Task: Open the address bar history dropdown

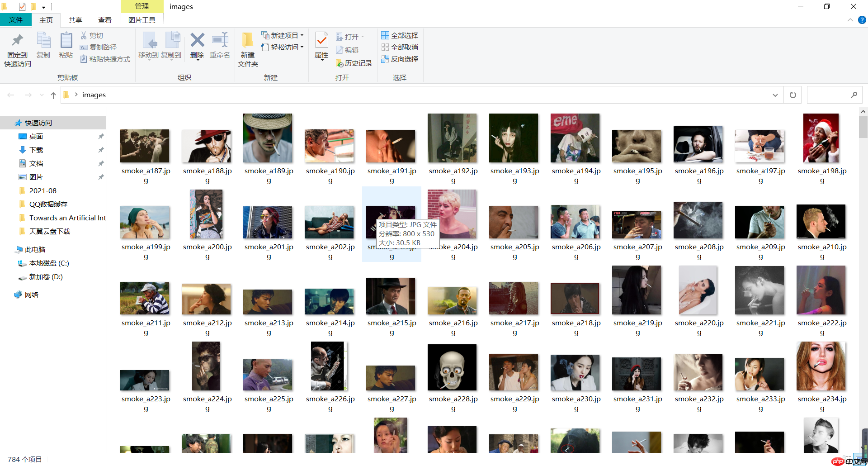Action: click(x=775, y=95)
